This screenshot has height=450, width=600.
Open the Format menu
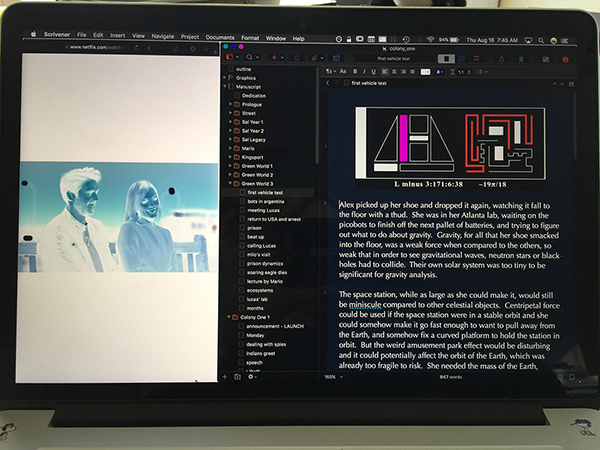pos(250,38)
